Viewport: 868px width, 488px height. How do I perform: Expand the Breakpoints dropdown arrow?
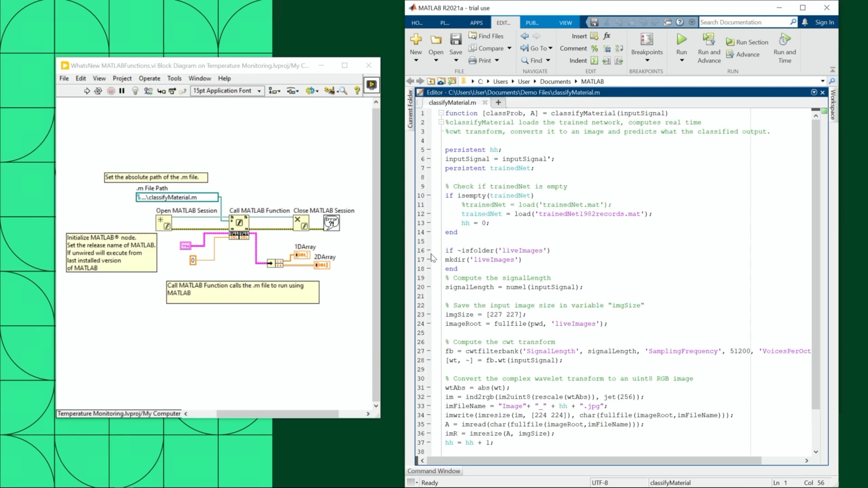pos(647,61)
